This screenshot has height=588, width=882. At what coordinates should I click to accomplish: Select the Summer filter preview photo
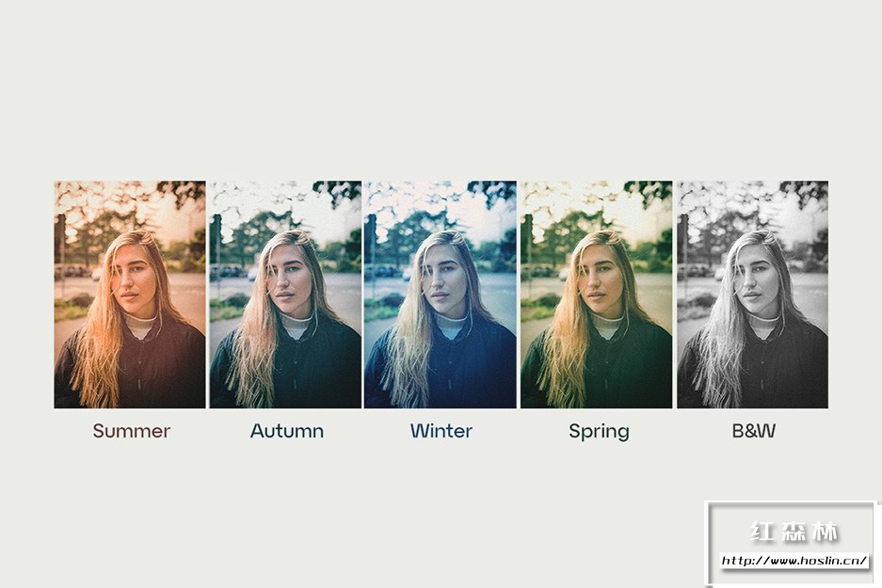pyautogui.click(x=130, y=294)
